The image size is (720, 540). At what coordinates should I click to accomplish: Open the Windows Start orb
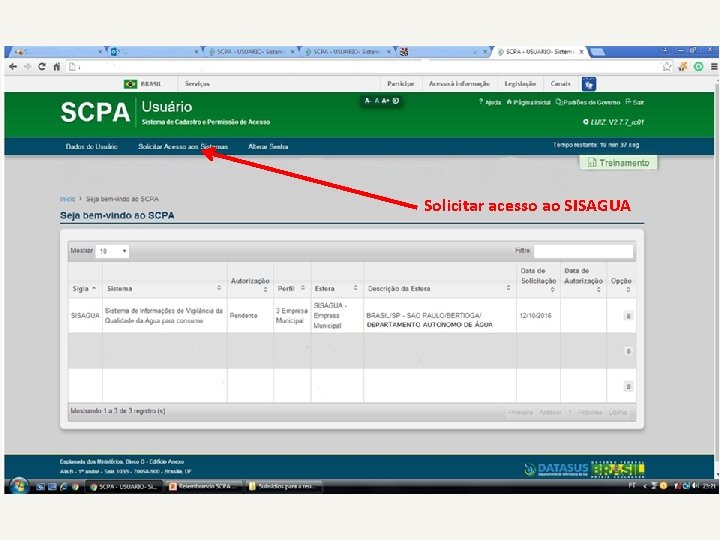point(19,486)
